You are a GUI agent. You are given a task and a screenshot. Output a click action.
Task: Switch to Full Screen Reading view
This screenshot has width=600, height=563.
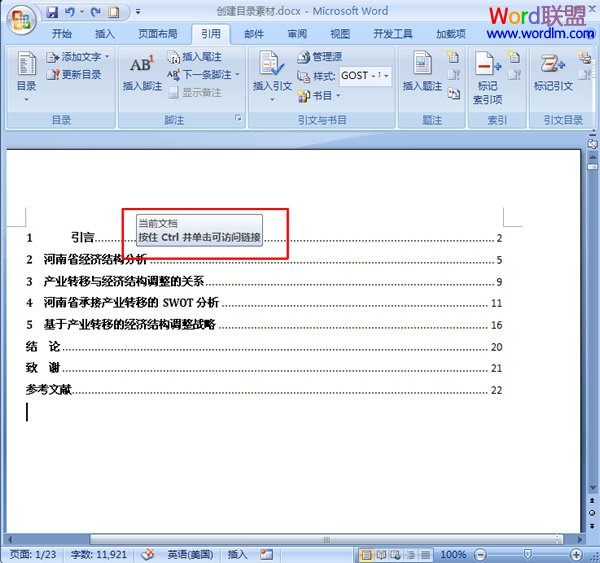pos(381,555)
